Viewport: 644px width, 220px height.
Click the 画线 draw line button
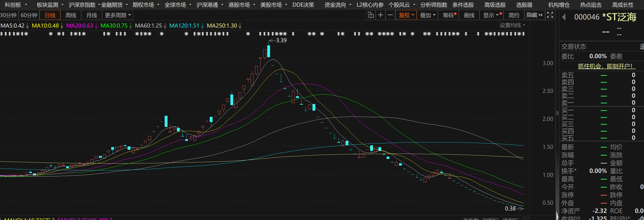pos(469,15)
